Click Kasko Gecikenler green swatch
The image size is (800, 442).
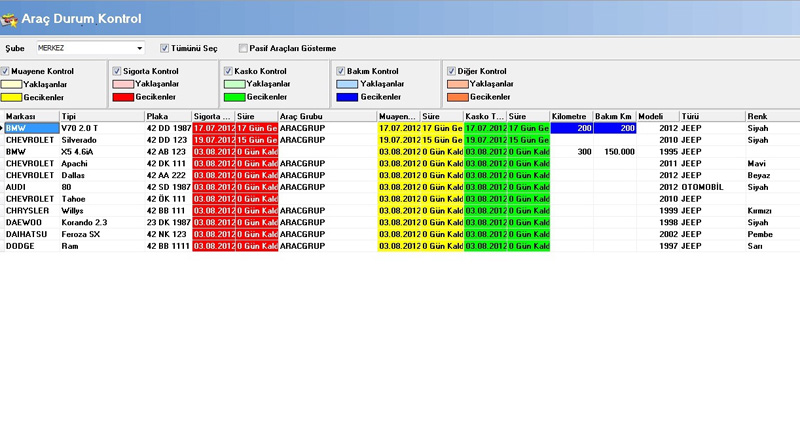[235, 96]
